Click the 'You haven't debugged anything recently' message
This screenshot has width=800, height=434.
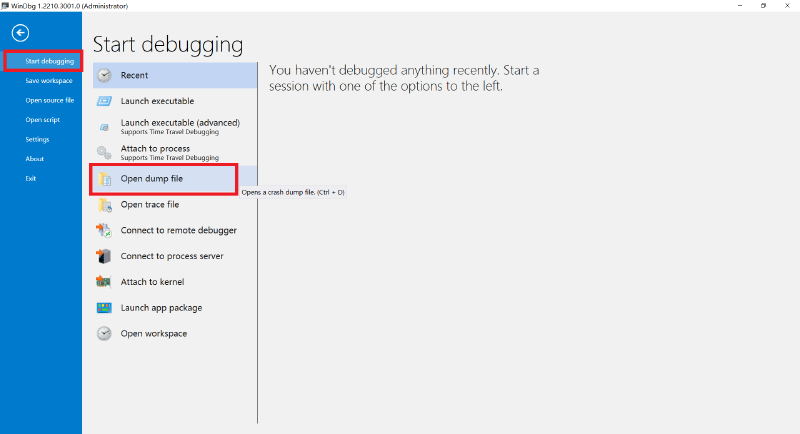coord(404,78)
